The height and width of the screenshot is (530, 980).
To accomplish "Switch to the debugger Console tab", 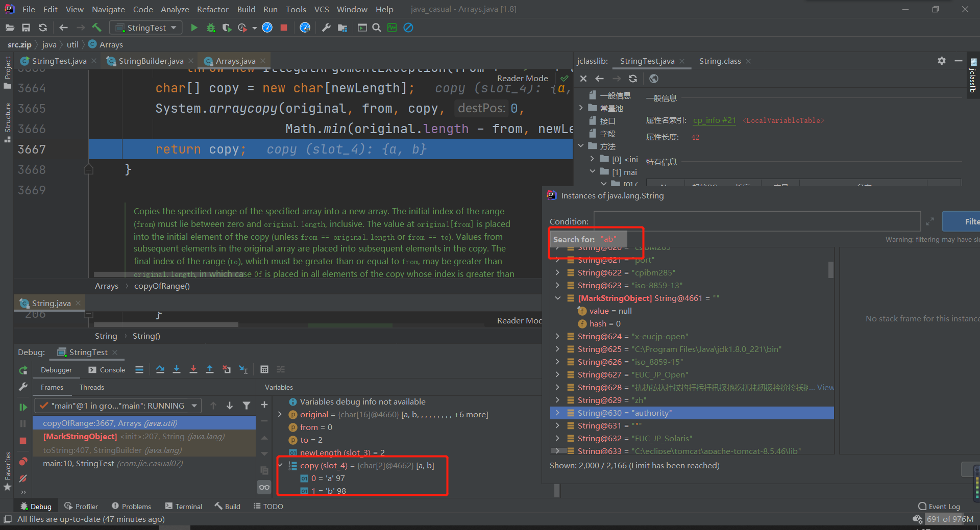I will click(x=107, y=370).
